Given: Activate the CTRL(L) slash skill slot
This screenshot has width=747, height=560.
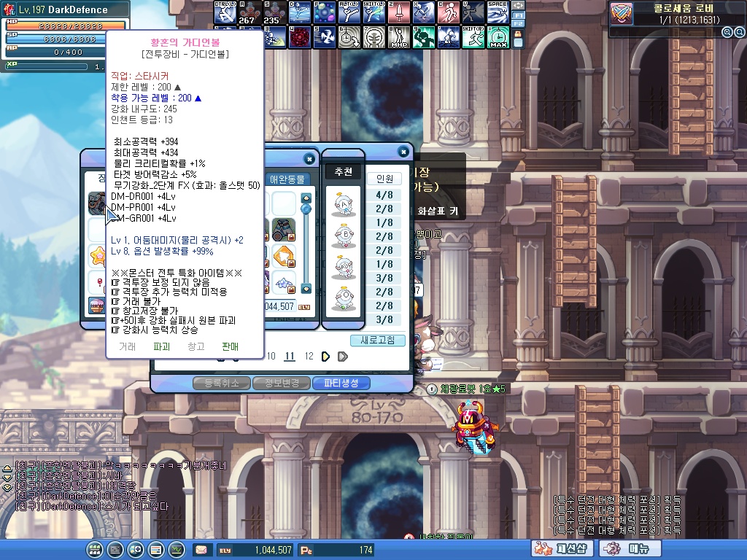Looking at the screenshot, I should pyautogui.click(x=225, y=12).
